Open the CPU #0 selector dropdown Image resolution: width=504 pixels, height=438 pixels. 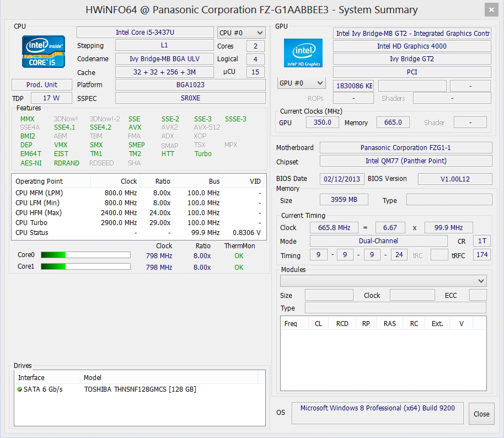[x=242, y=33]
